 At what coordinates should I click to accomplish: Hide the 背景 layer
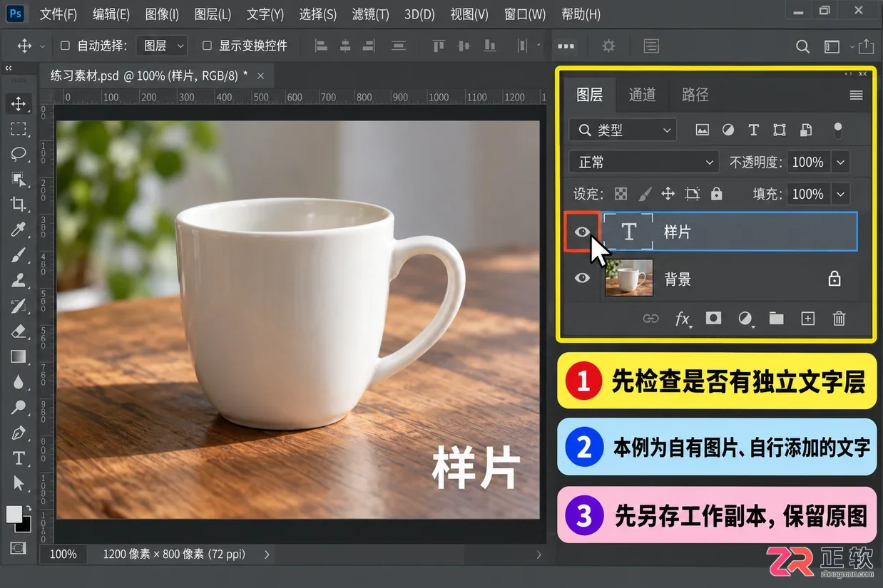tap(582, 278)
